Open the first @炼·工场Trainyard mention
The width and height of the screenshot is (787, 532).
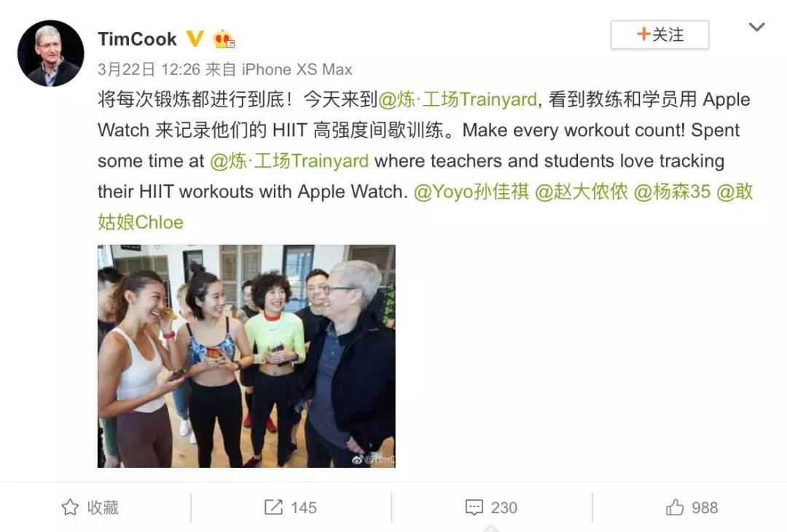tap(457, 99)
